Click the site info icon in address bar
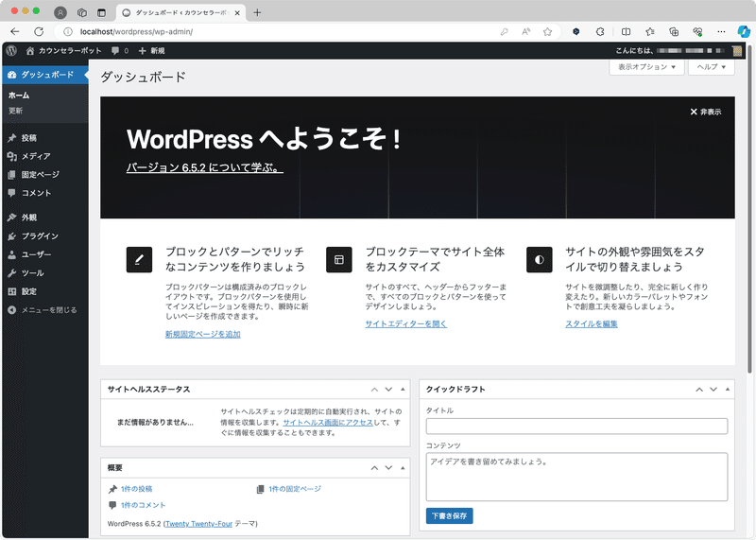This screenshot has width=756, height=540. click(x=68, y=32)
